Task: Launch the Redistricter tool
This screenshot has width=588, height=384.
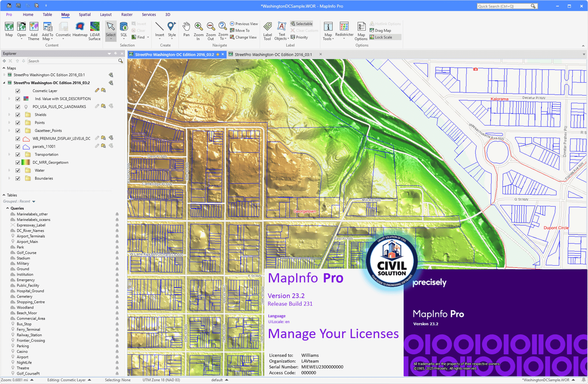Action: pos(344,31)
